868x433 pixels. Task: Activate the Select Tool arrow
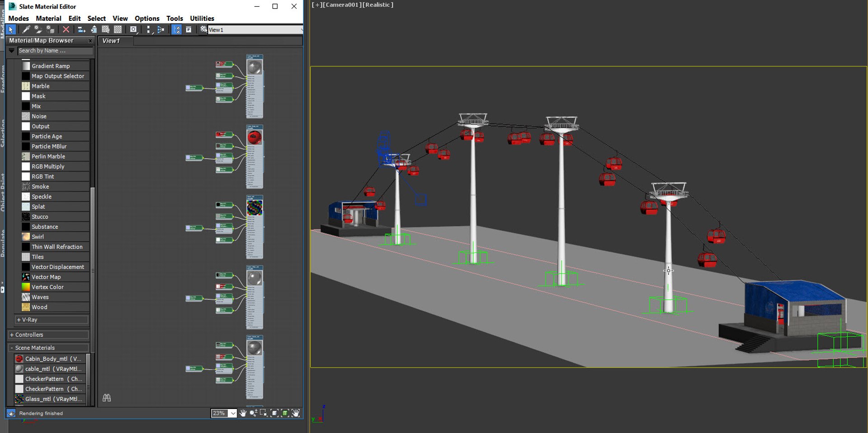pyautogui.click(x=11, y=29)
